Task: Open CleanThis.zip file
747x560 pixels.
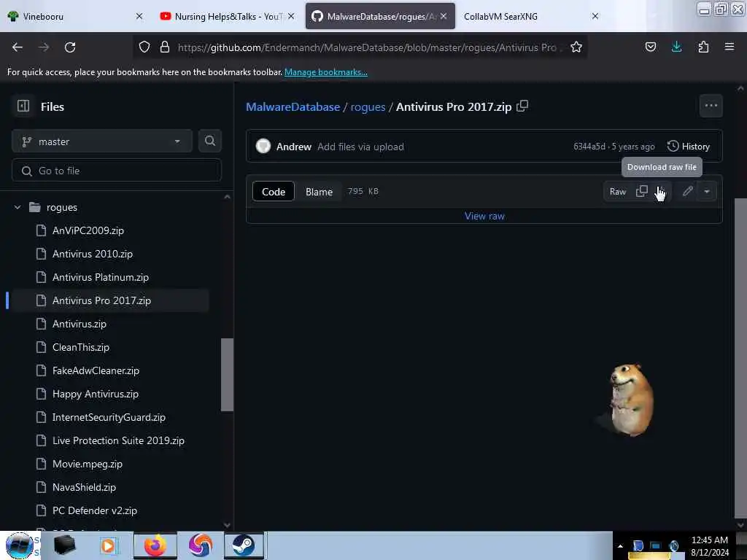Action: pyautogui.click(x=81, y=347)
